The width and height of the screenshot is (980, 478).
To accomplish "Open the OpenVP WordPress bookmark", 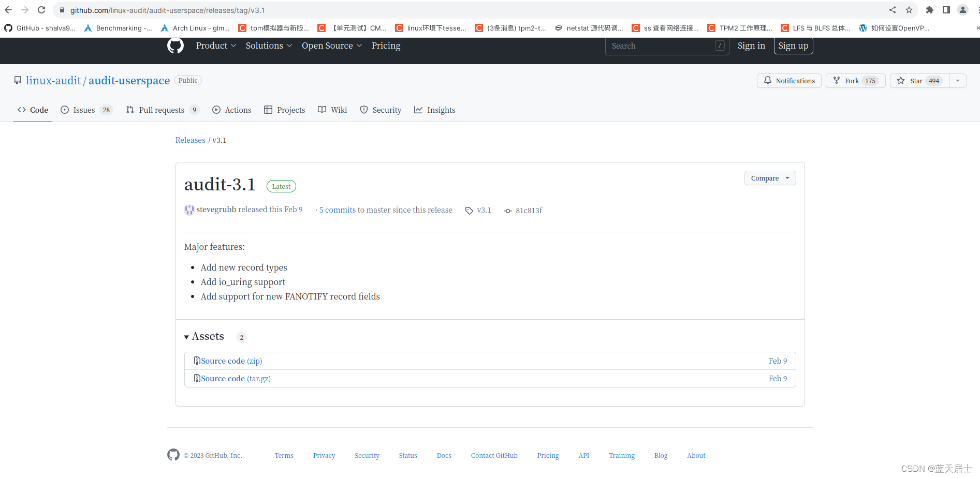I will pos(894,28).
